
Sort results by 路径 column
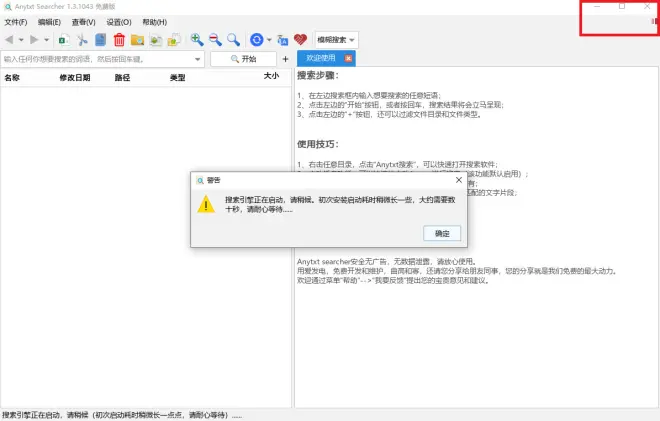pyautogui.click(x=122, y=77)
